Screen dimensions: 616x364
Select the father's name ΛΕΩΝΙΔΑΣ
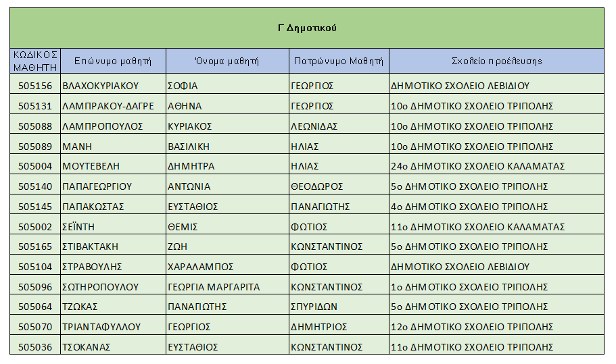tap(314, 126)
